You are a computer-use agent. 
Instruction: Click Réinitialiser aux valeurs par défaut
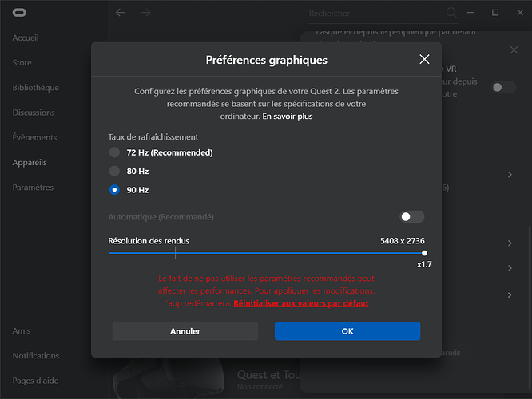pos(300,304)
